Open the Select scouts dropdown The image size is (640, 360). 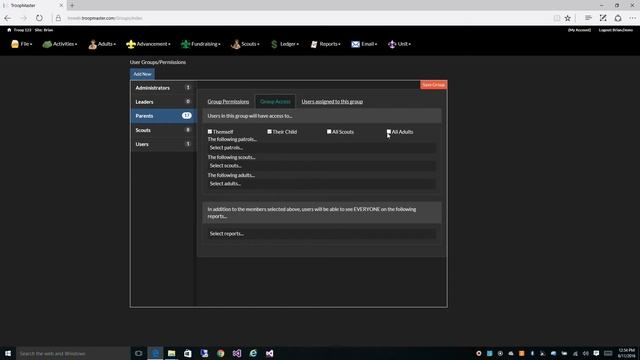(x=321, y=166)
